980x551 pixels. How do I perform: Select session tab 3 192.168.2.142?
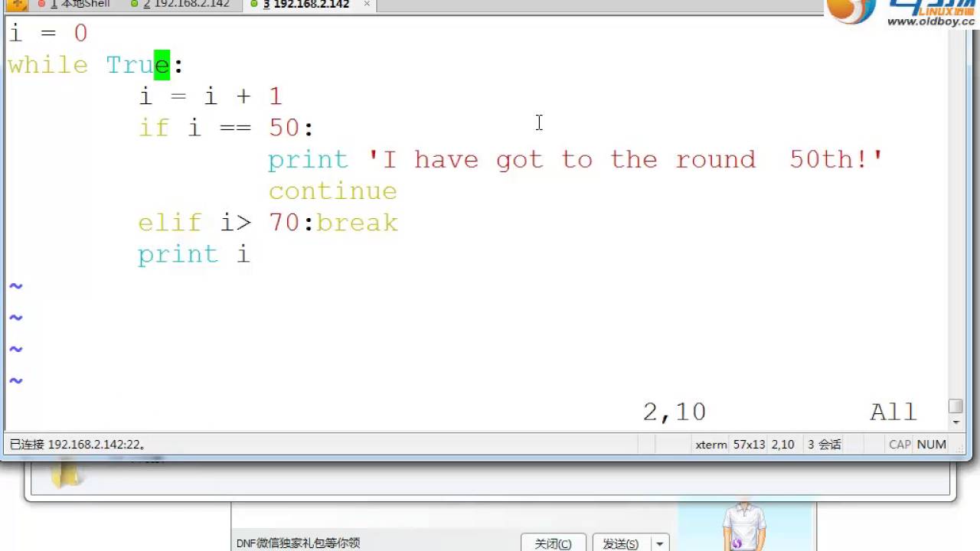coord(305,4)
